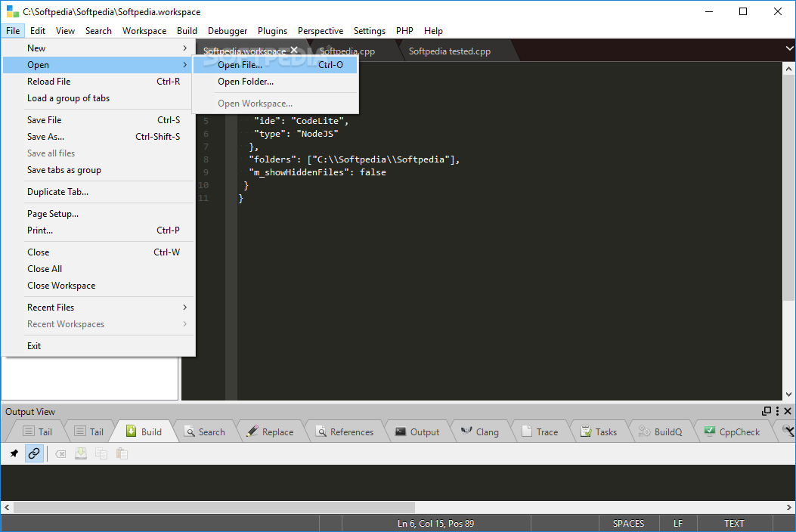Click the Ln 6, Col 15 position indicator
Screen dimensions: 796x532
click(x=436, y=524)
